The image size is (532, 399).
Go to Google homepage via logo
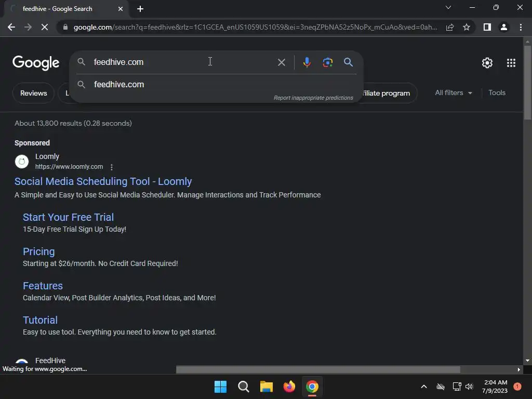(x=36, y=63)
